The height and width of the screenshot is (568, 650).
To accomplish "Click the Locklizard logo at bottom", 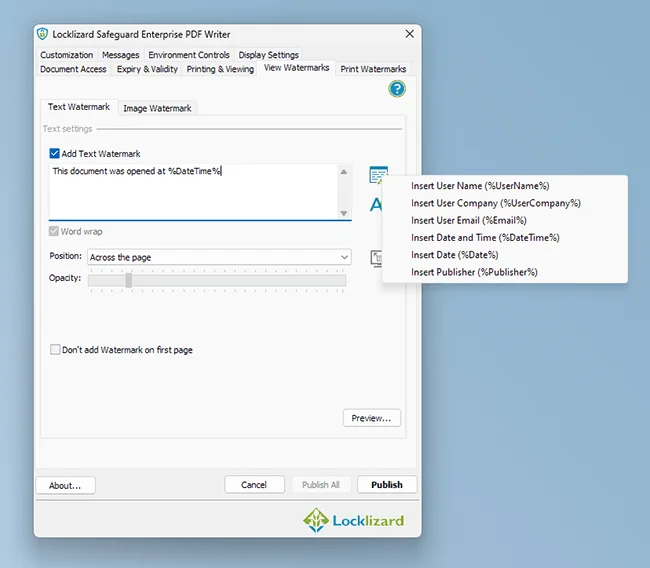I will pyautogui.click(x=353, y=520).
